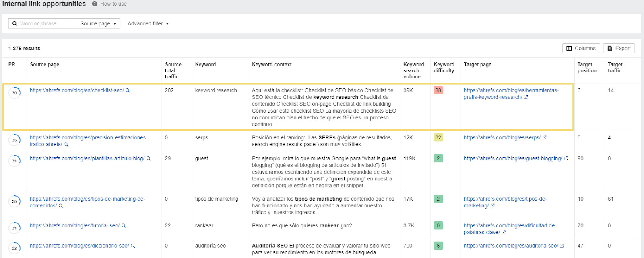The width and height of the screenshot is (644, 258).
Task: Click the question mark help icon
Action: click(95, 4)
